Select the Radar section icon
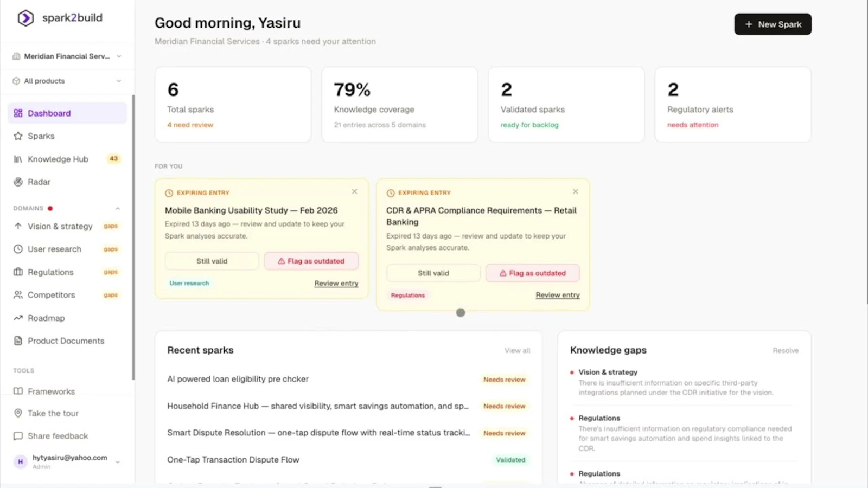 pyautogui.click(x=18, y=182)
